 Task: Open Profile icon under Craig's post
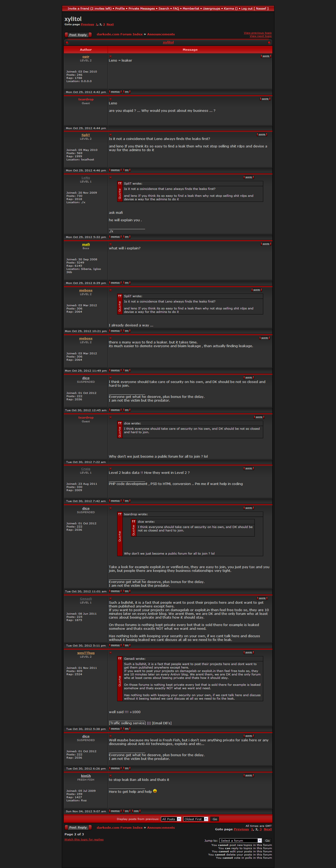[116, 501]
